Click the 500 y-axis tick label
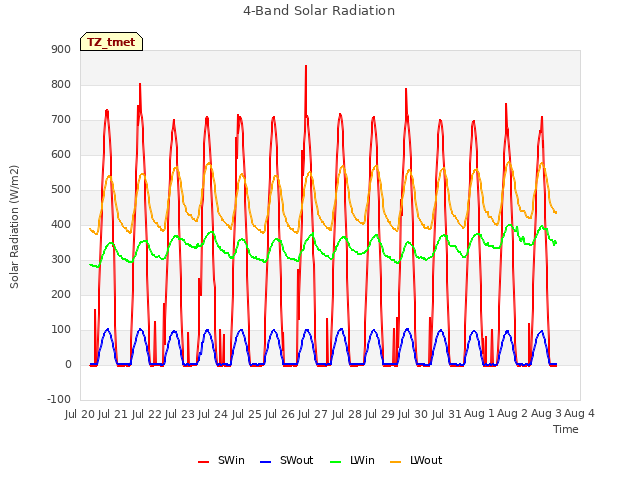Viewport: 640px width, 480px height. (x=61, y=190)
